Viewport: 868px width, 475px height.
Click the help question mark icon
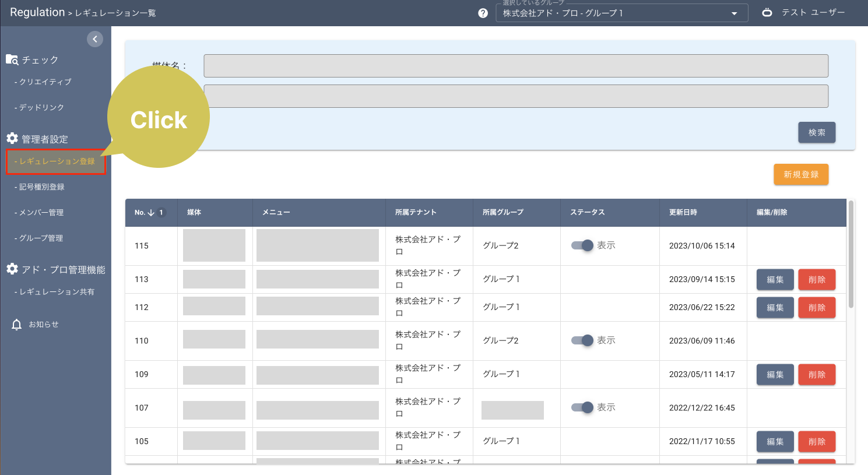(x=483, y=13)
